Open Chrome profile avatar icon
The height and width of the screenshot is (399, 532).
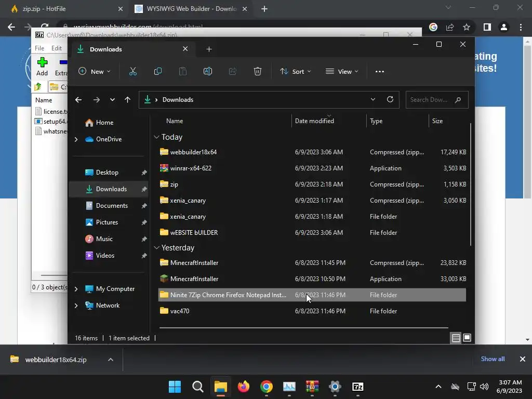(504, 27)
